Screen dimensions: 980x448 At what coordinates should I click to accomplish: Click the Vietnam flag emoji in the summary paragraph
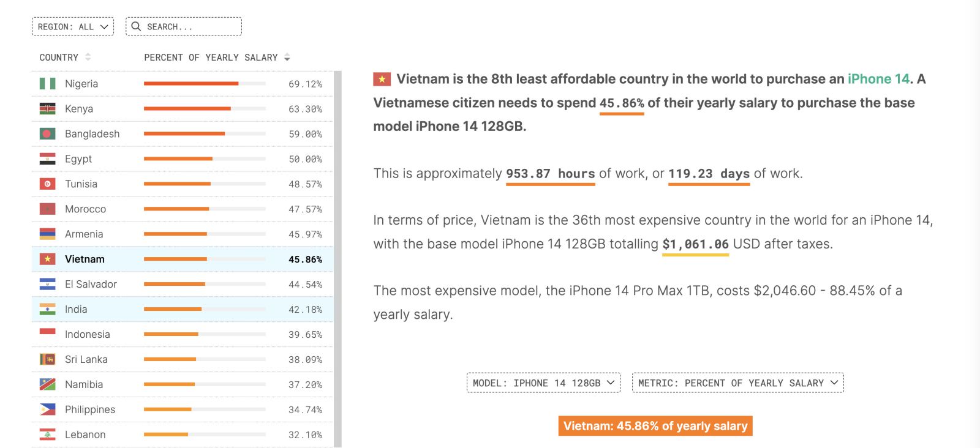[382, 78]
